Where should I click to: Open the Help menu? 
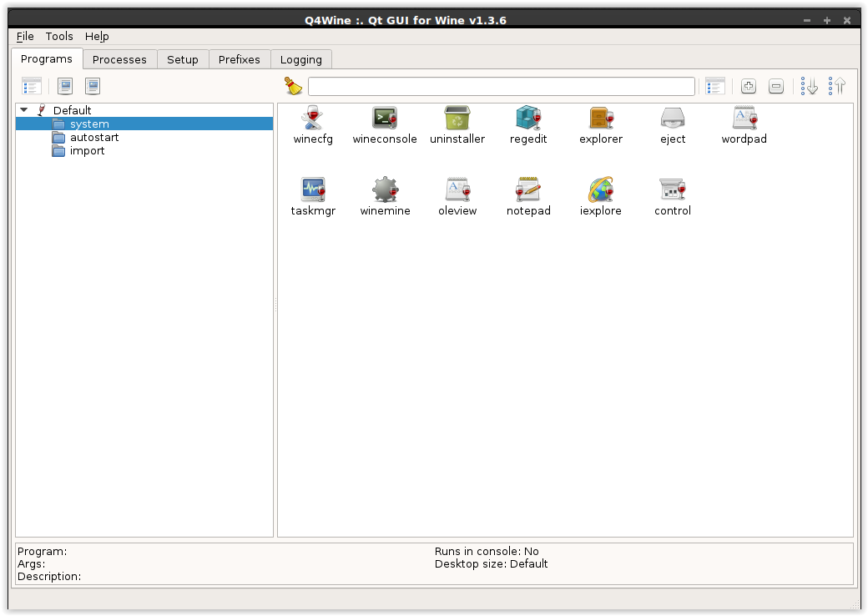coord(97,37)
